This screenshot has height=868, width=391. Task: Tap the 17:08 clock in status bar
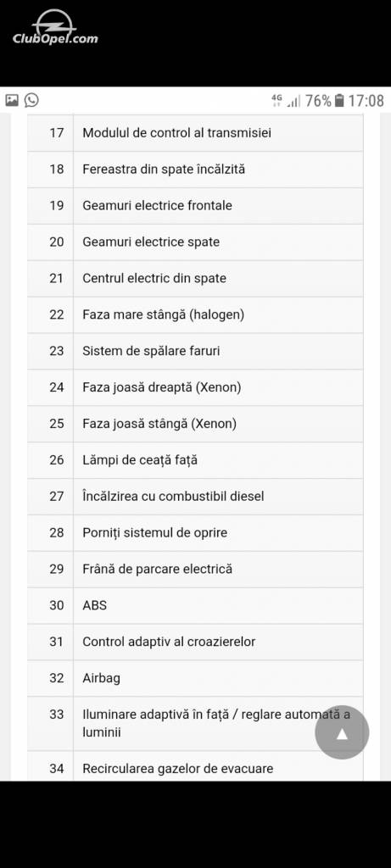coord(366,101)
